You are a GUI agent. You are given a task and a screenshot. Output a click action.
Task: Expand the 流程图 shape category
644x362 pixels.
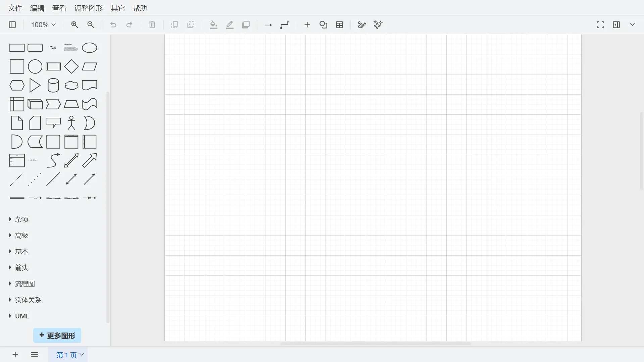pos(25,284)
